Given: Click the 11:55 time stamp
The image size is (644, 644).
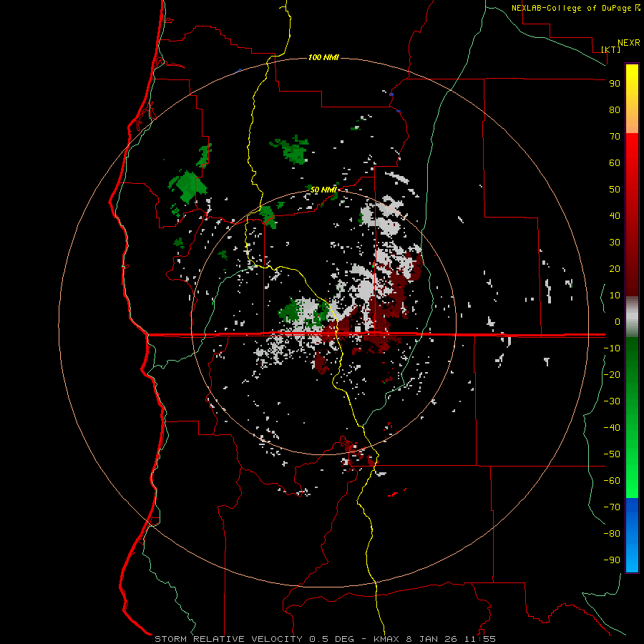Looking at the screenshot, I should (x=480, y=639).
